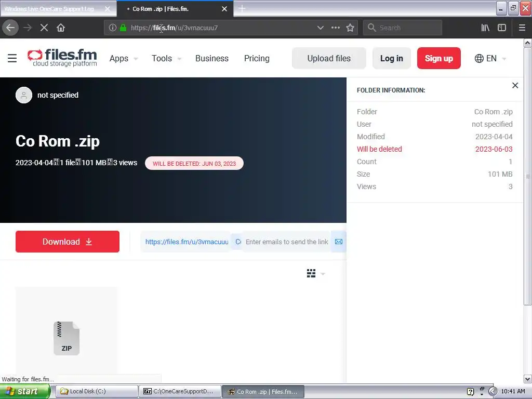Click the Enter emails to send the link field
The width and height of the screenshot is (532, 399).
(287, 242)
